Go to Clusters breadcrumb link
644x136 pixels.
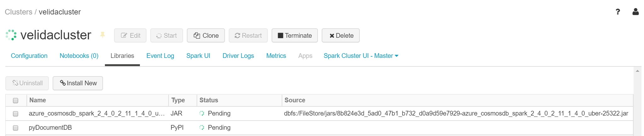pos(19,12)
